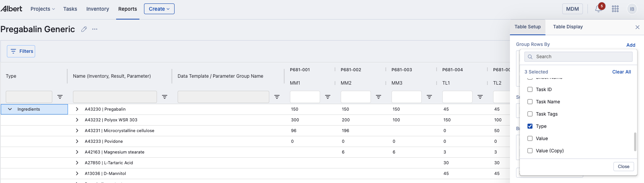Click the Clear All link
Viewport: 644px width, 183px height.
click(x=621, y=72)
